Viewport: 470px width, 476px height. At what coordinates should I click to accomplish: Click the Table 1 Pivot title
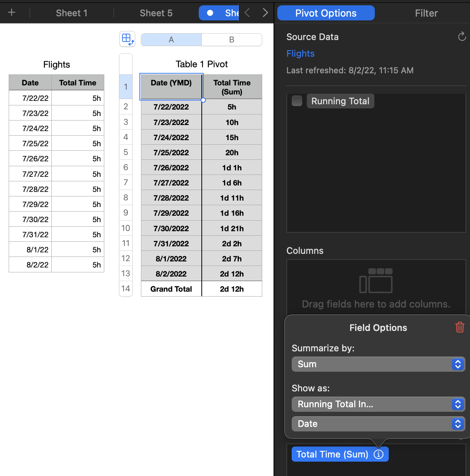coord(202,64)
